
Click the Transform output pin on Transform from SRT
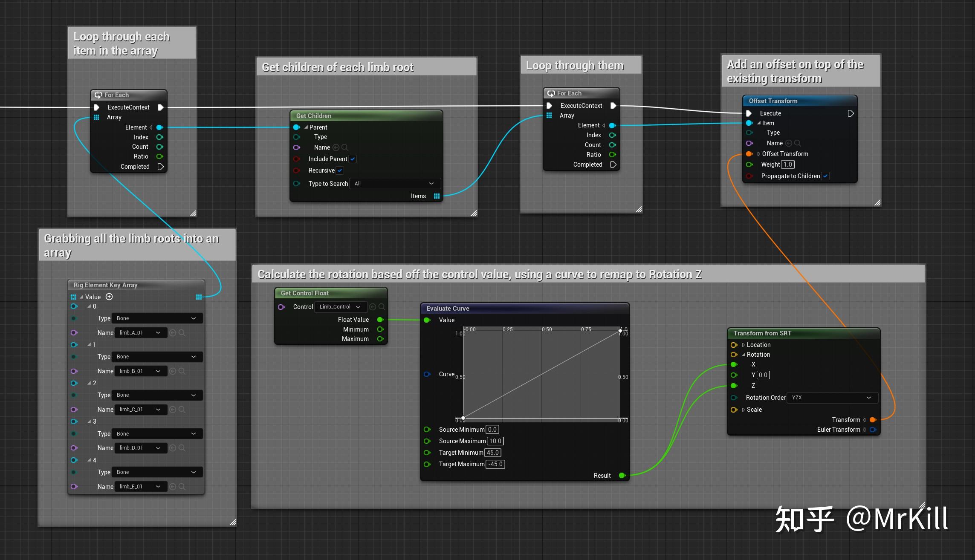click(x=873, y=420)
